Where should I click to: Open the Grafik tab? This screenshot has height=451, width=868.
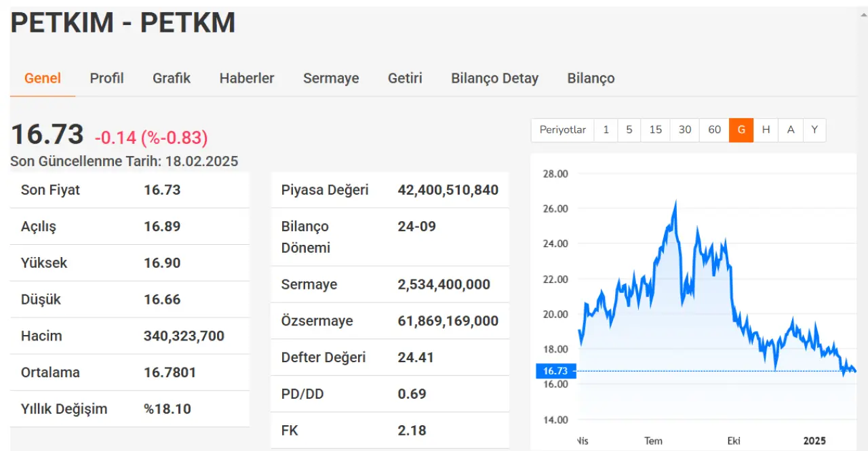172,78
